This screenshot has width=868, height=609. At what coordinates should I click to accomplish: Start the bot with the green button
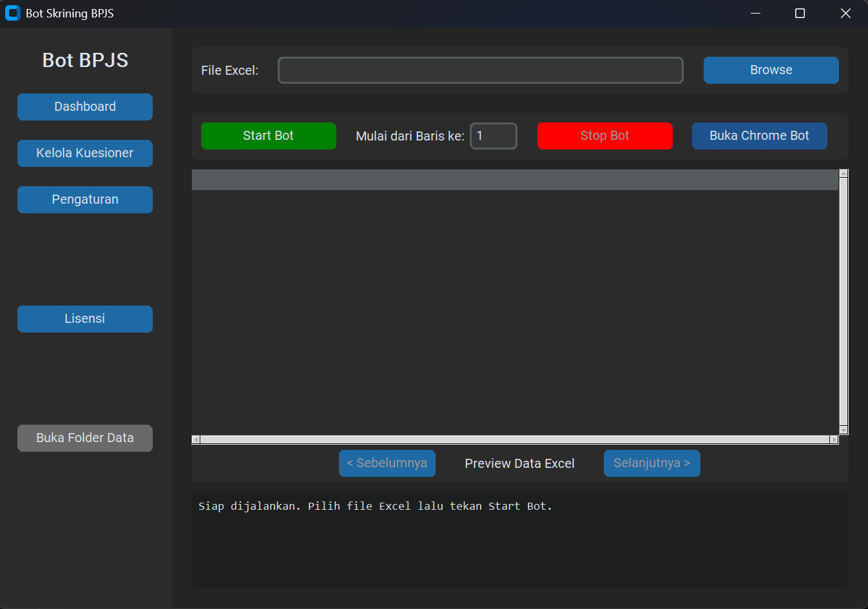click(x=269, y=136)
